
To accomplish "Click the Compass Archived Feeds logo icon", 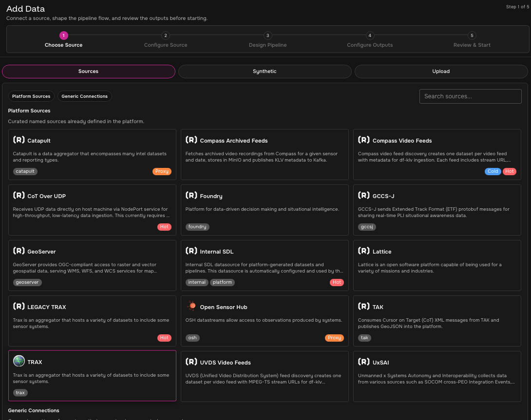I will click(x=191, y=140).
